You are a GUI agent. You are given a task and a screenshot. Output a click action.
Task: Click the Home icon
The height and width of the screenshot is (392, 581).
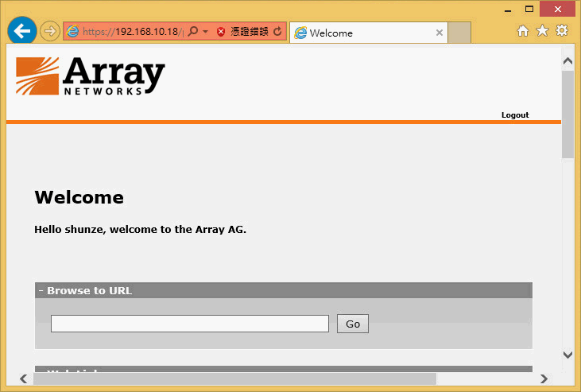pyautogui.click(x=523, y=31)
